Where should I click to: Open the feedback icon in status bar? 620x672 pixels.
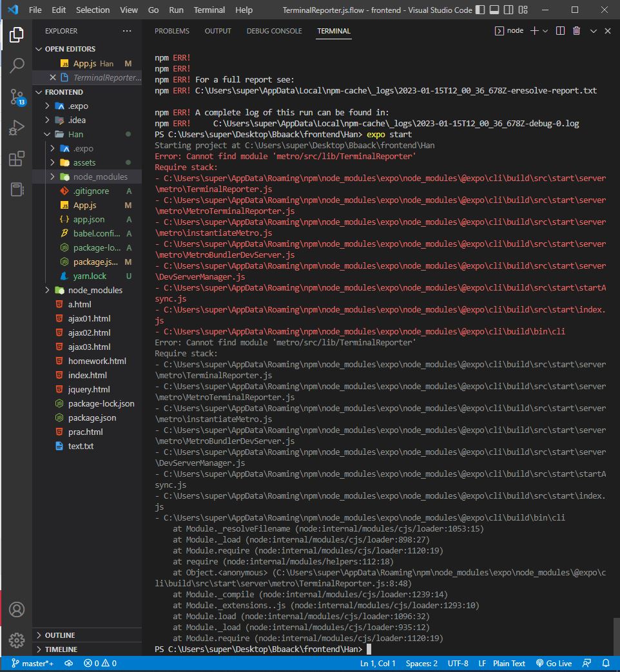586,664
